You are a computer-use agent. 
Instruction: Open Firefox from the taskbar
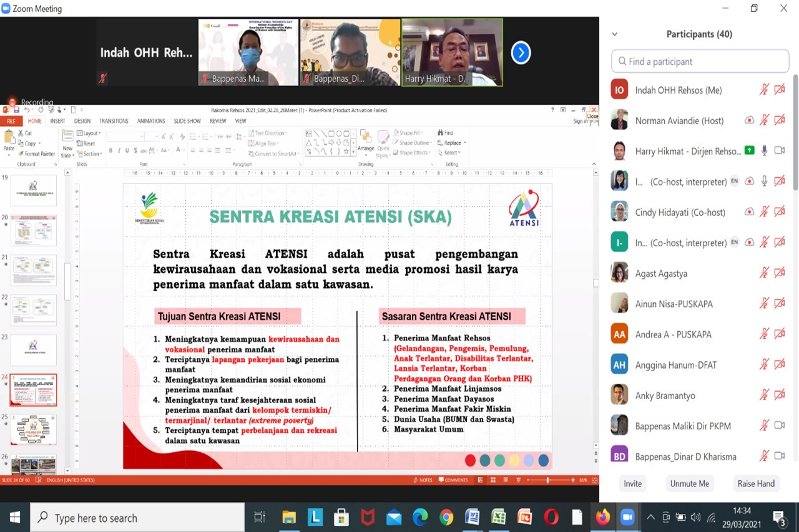click(602, 518)
